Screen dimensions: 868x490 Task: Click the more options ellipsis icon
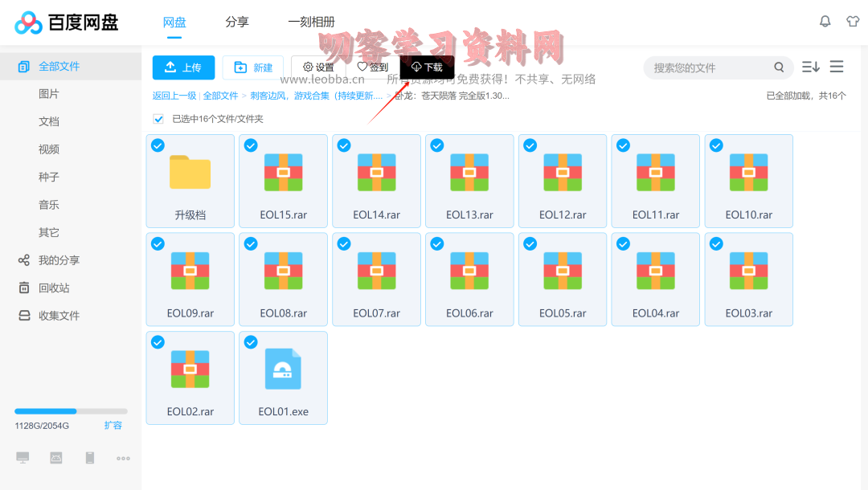122,458
